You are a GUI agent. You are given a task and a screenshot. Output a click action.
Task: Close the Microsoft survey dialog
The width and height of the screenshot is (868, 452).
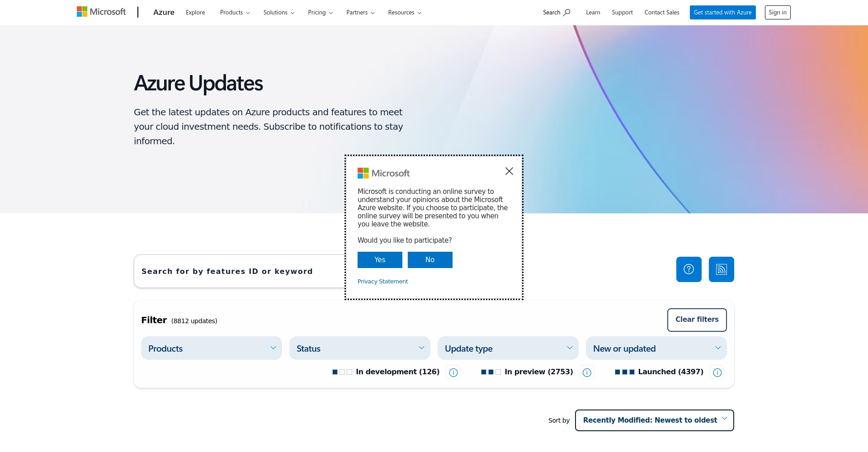[x=509, y=171]
